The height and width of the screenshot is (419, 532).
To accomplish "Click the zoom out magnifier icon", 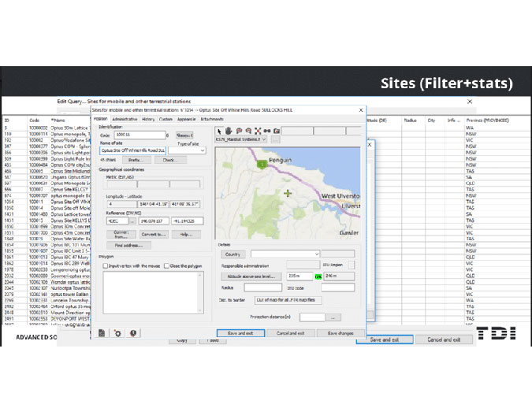I will coord(247,129).
